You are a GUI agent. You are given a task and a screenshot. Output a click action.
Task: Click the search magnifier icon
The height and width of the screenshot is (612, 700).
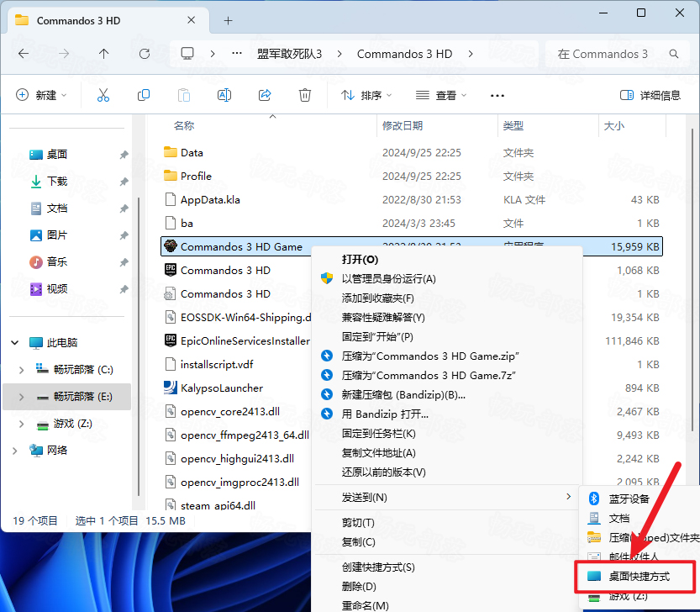[674, 54]
